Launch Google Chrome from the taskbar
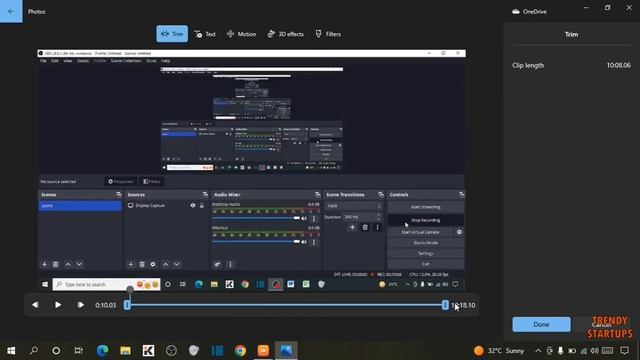 [240, 351]
